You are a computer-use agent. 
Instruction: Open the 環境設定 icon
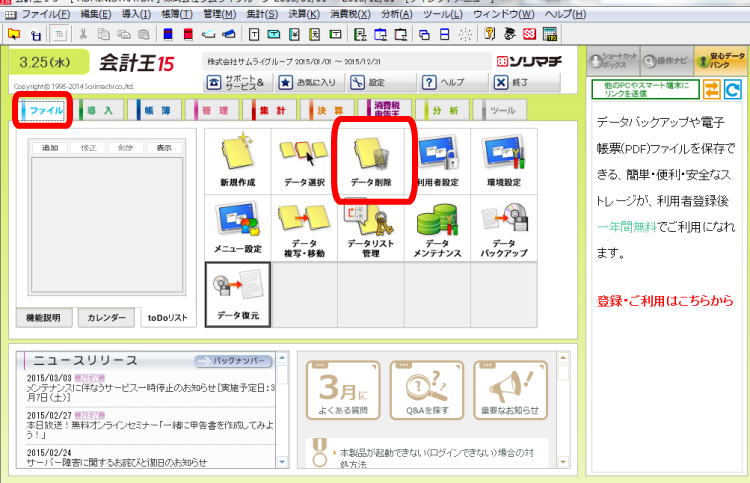504,161
